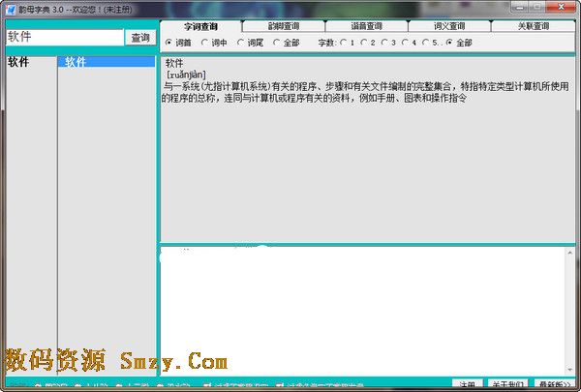Minimize the 韵母字典 window
This screenshot has height=392, width=581.
(519, 7)
